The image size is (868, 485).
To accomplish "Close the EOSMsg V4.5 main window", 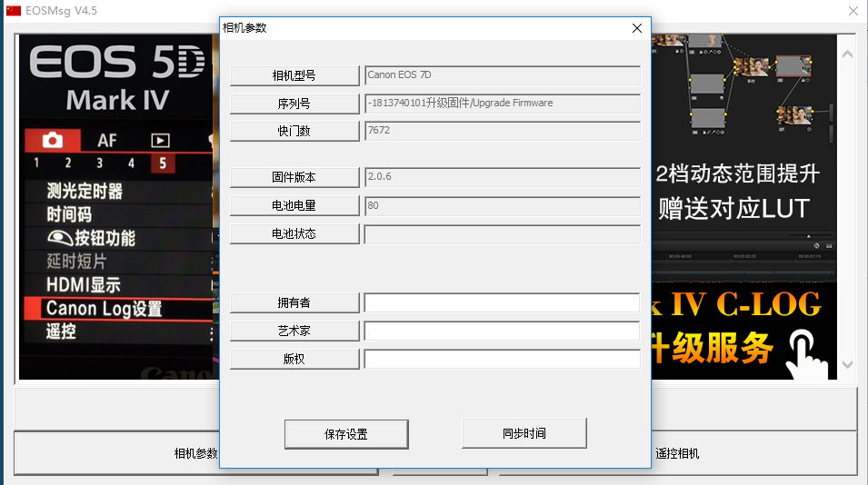I will coord(853,11).
